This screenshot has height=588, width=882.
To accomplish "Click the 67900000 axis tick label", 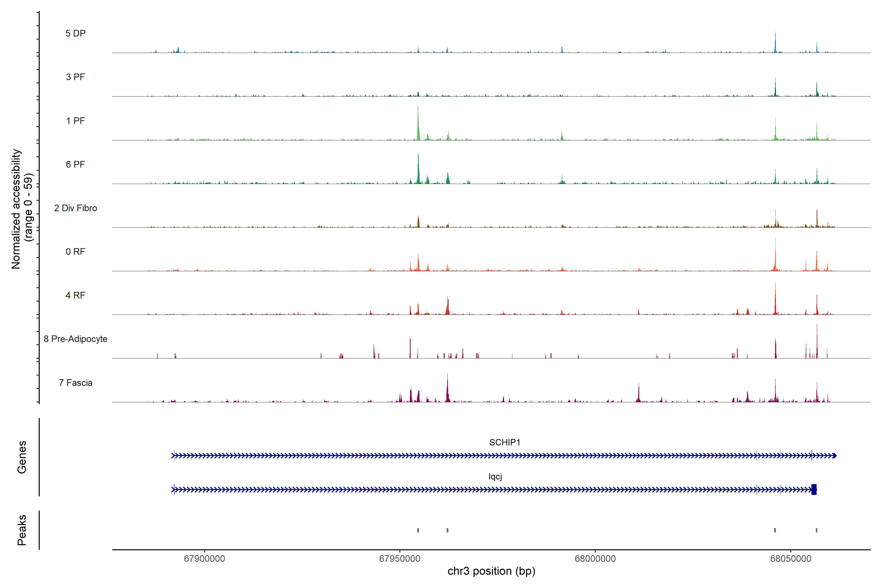I will coord(204,559).
